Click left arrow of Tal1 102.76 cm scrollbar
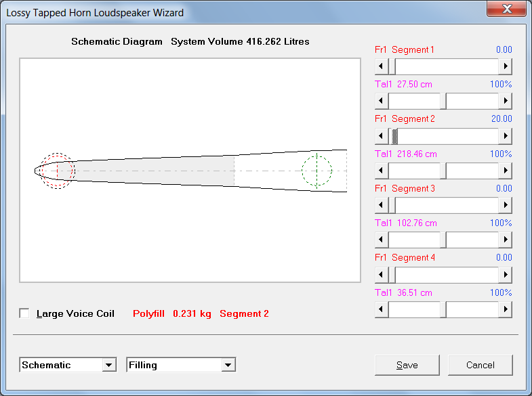The image size is (532, 396). (382, 240)
